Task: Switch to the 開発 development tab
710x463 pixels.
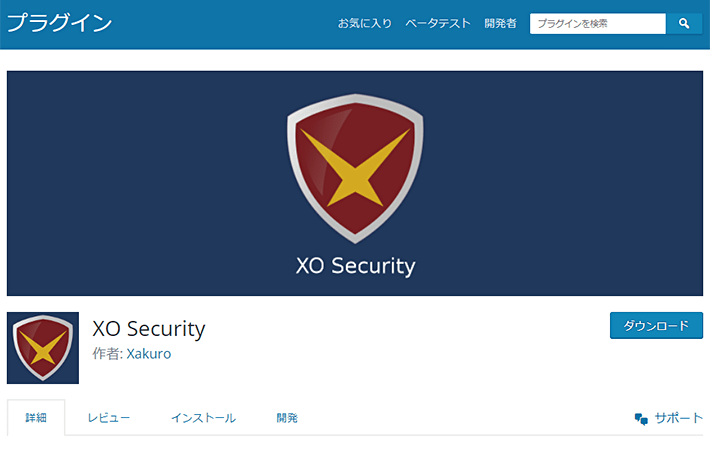Action: point(287,418)
